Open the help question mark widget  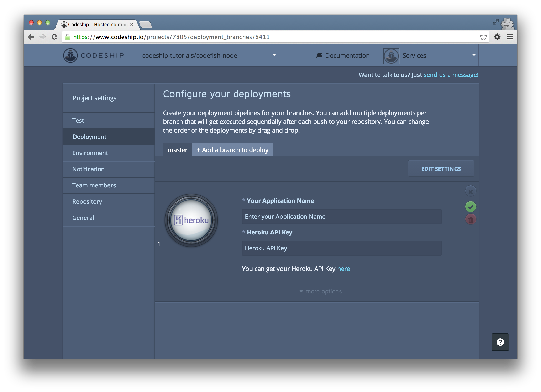tap(500, 342)
